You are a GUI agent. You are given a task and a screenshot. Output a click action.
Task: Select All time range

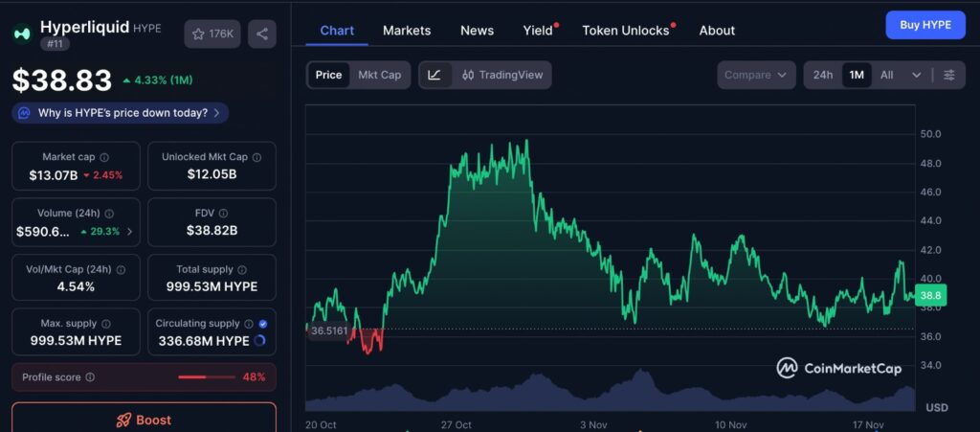point(886,75)
